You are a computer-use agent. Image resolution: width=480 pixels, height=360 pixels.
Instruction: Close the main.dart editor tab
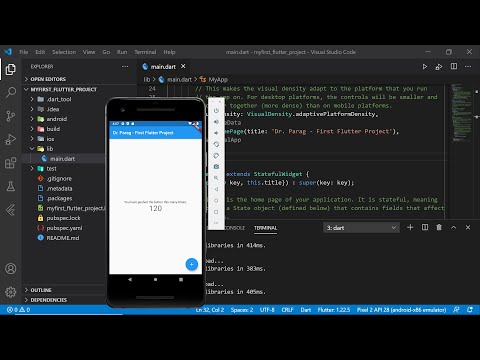183,66
